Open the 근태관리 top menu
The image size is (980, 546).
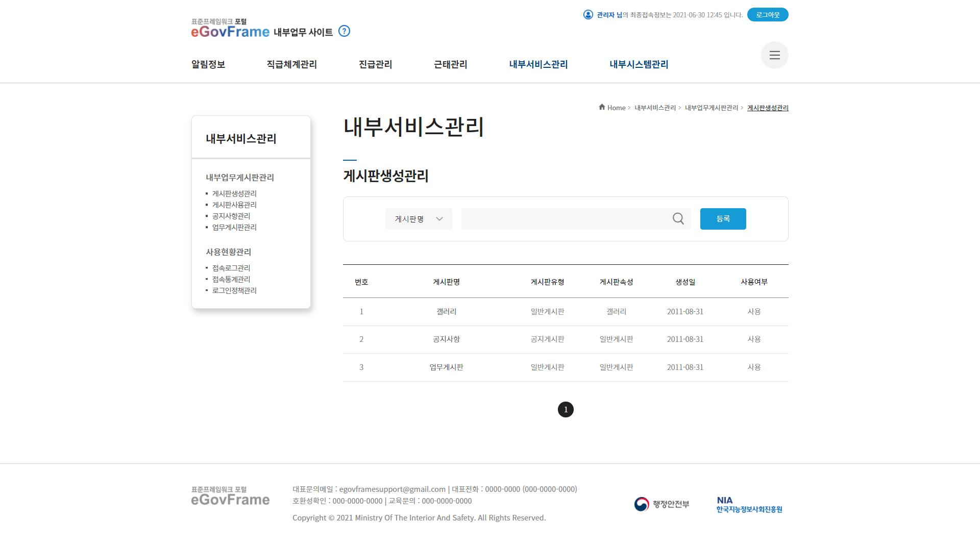450,64
